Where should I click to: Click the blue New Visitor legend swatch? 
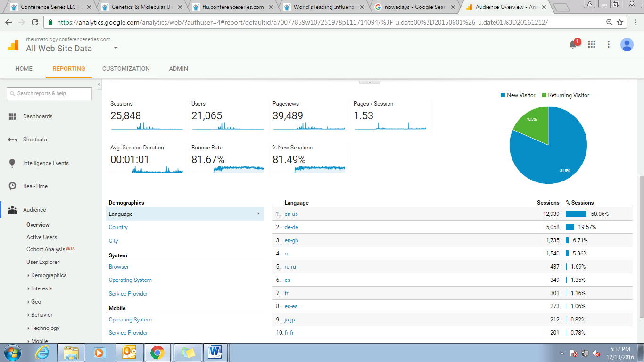pyautogui.click(x=503, y=95)
